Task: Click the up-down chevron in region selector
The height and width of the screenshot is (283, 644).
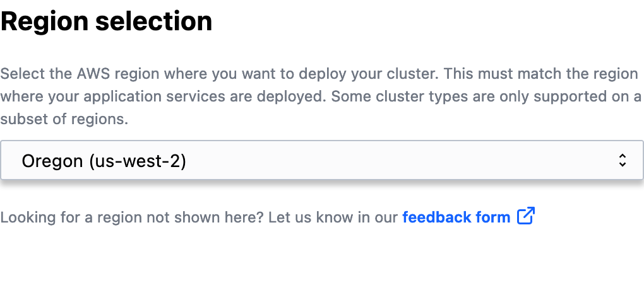Action: coord(623,160)
